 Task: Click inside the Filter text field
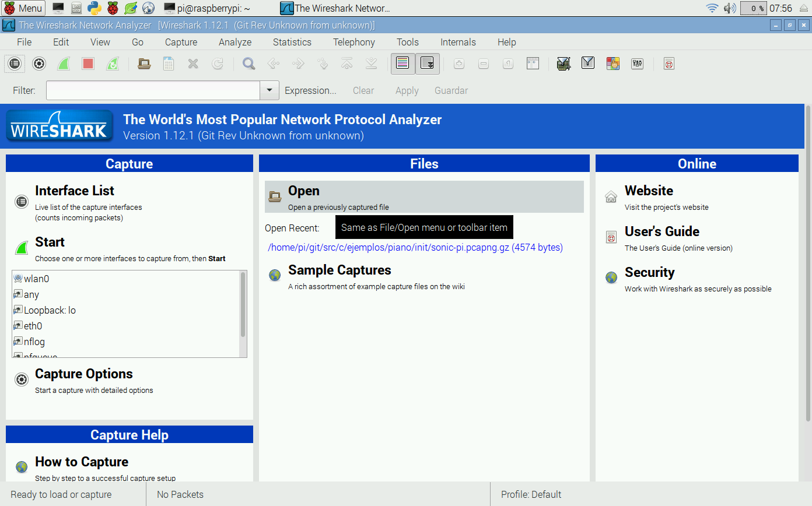click(153, 90)
